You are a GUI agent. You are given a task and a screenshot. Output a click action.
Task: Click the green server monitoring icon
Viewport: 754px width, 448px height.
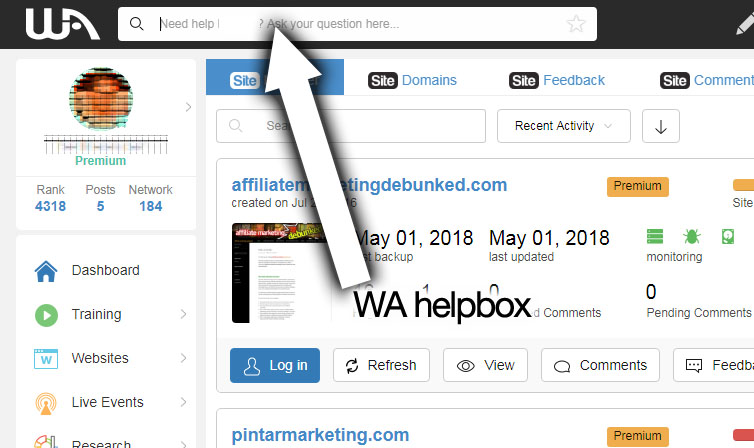(x=654, y=236)
